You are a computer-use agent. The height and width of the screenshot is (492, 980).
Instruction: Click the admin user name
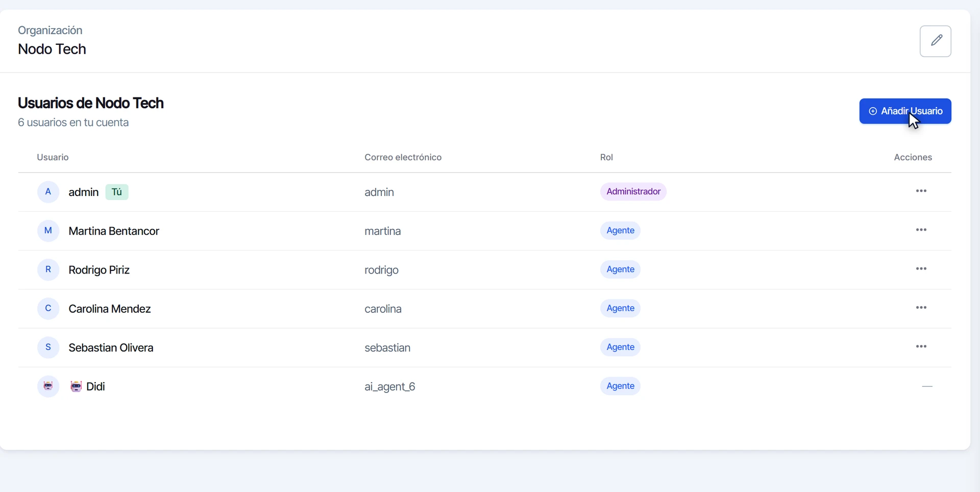[84, 192]
